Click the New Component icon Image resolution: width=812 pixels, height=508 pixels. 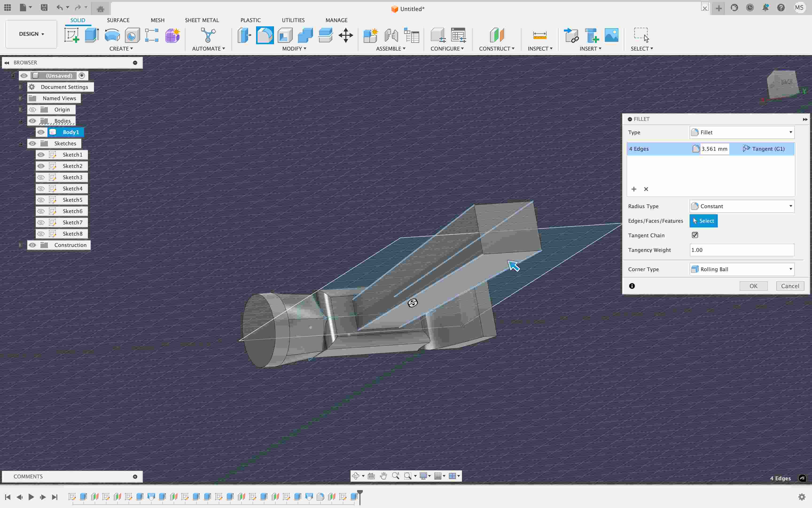pos(371,35)
